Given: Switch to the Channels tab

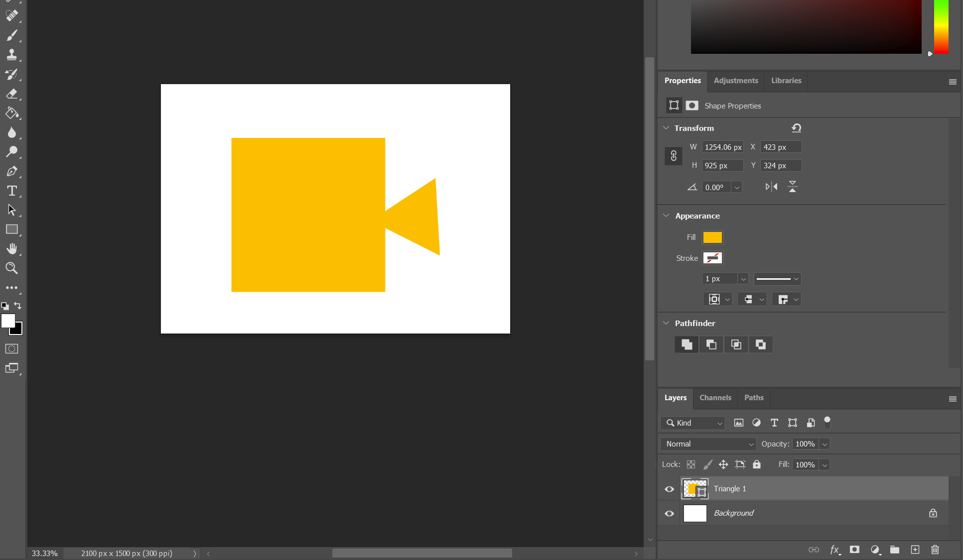Looking at the screenshot, I should pos(715,398).
